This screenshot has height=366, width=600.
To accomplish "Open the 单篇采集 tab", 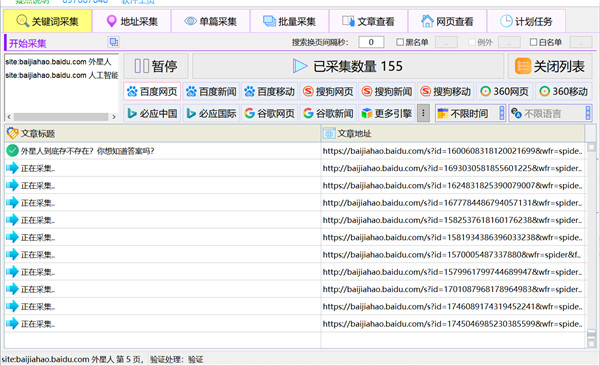I will 211,21.
